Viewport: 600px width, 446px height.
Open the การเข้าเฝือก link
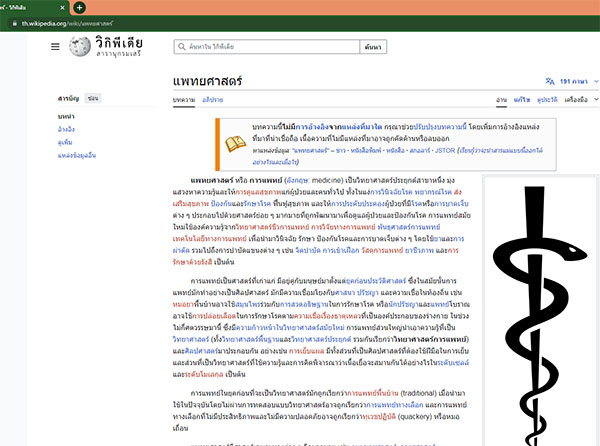tap(341, 251)
